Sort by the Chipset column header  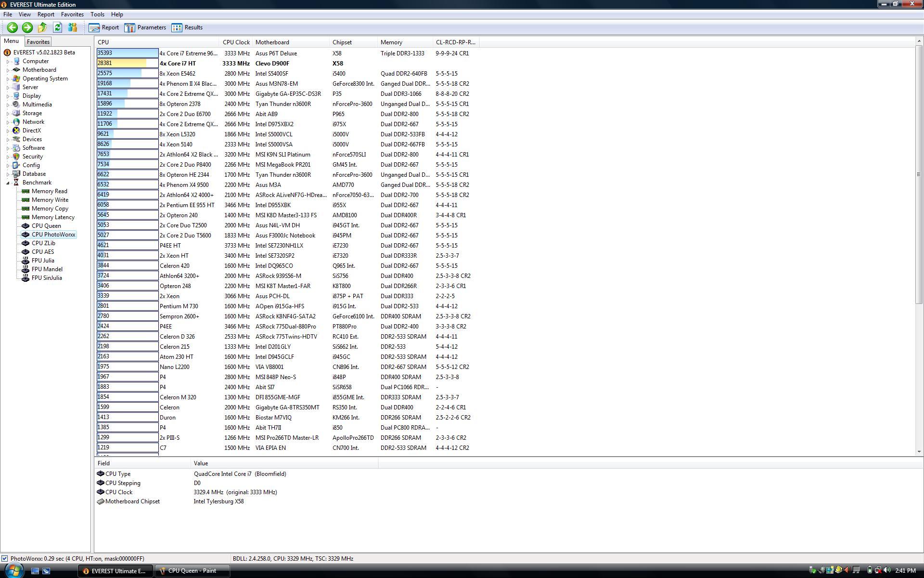[354, 42]
